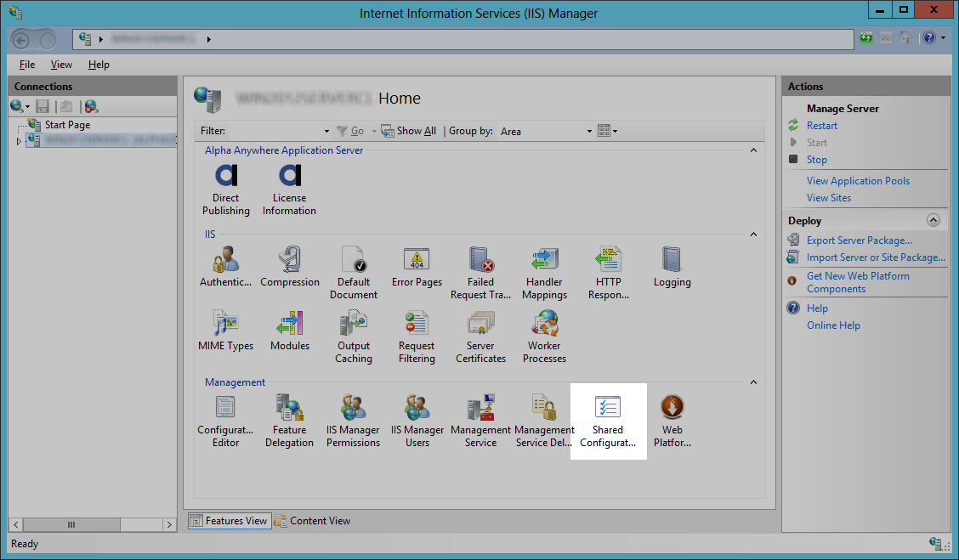Open Worker Processes feature
This screenshot has width=959, height=560.
coord(544,337)
